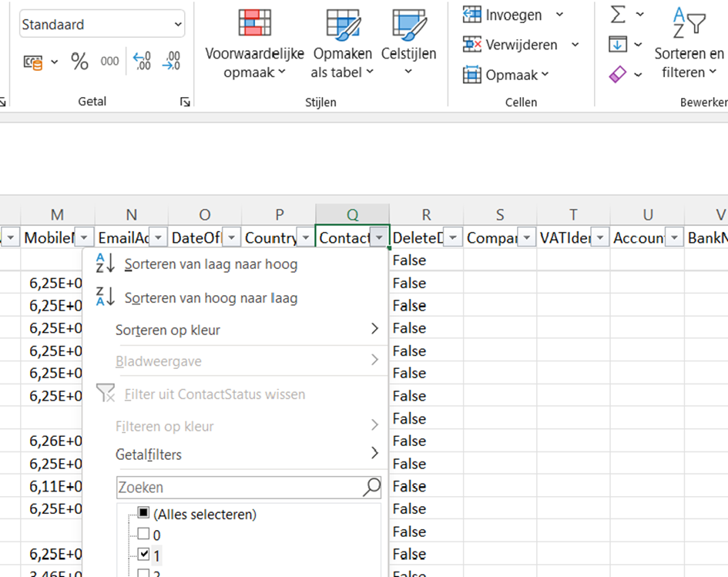Select column S header
Image resolution: width=728 pixels, height=577 pixels.
(500, 214)
